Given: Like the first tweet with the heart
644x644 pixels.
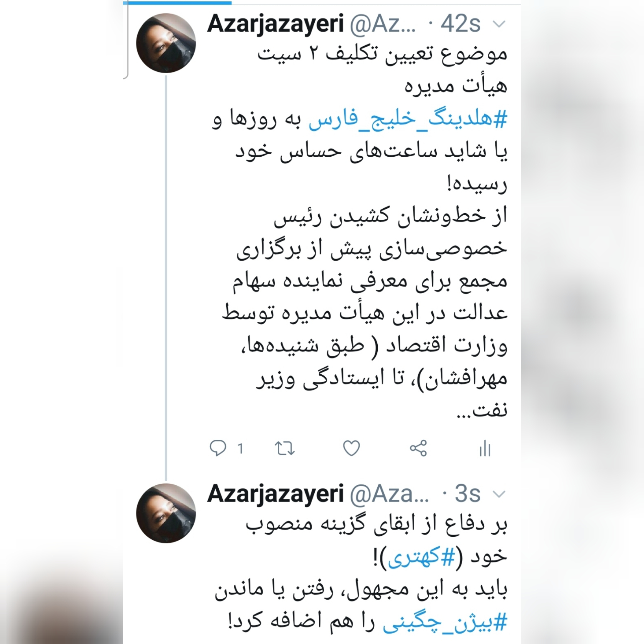Looking at the screenshot, I should (x=352, y=448).
